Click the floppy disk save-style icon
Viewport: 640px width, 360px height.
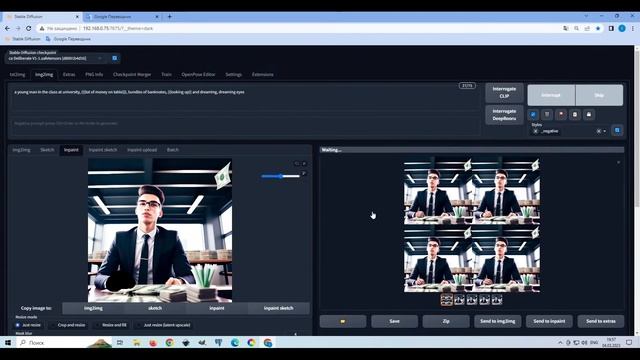coord(589,115)
